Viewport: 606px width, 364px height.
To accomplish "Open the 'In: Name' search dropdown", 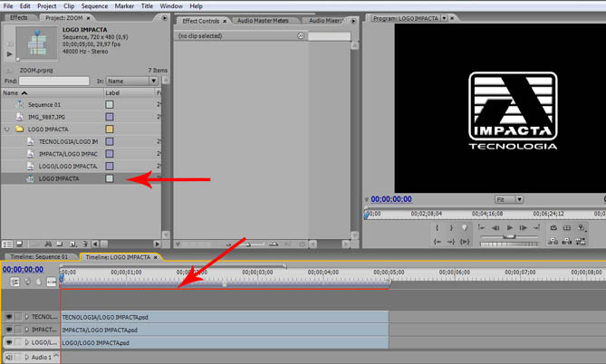I will click(x=132, y=81).
